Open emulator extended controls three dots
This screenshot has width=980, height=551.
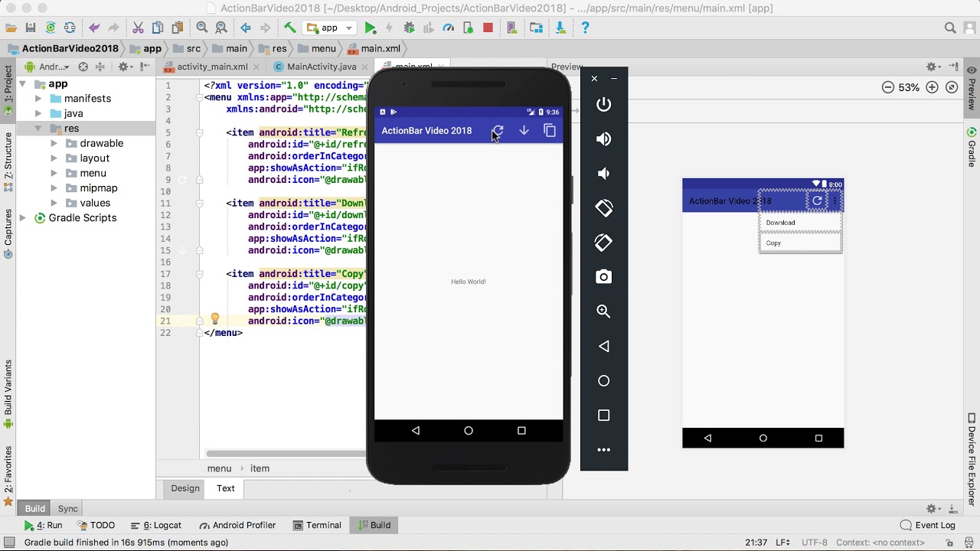(x=604, y=450)
